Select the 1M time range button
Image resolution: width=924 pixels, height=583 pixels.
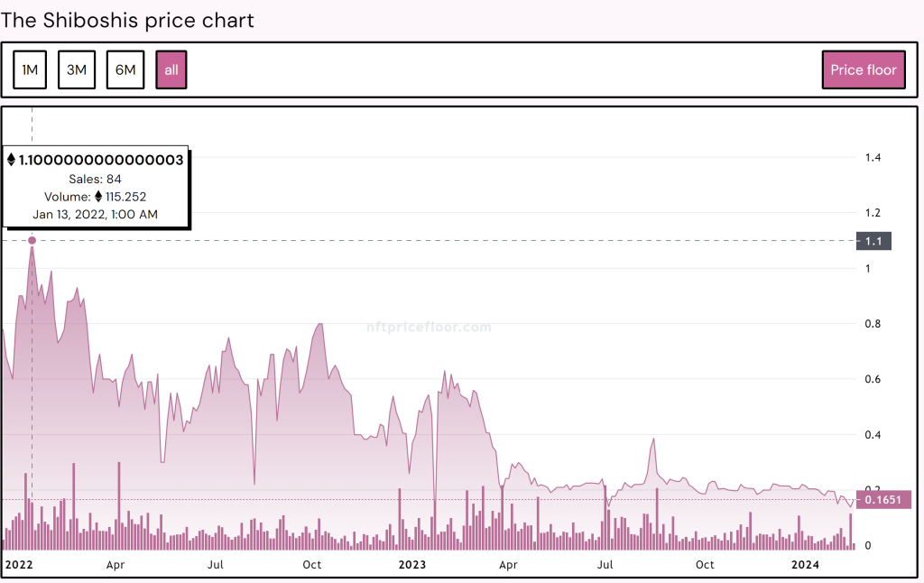click(x=30, y=69)
